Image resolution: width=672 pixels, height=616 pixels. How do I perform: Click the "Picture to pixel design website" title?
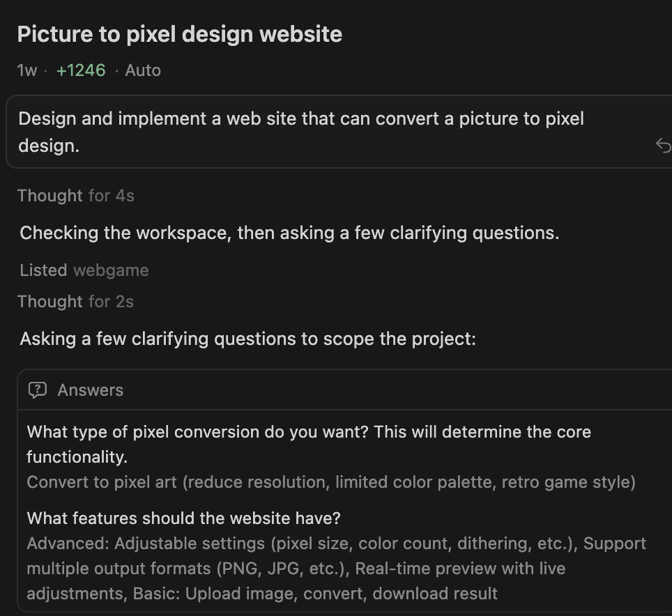tap(180, 34)
